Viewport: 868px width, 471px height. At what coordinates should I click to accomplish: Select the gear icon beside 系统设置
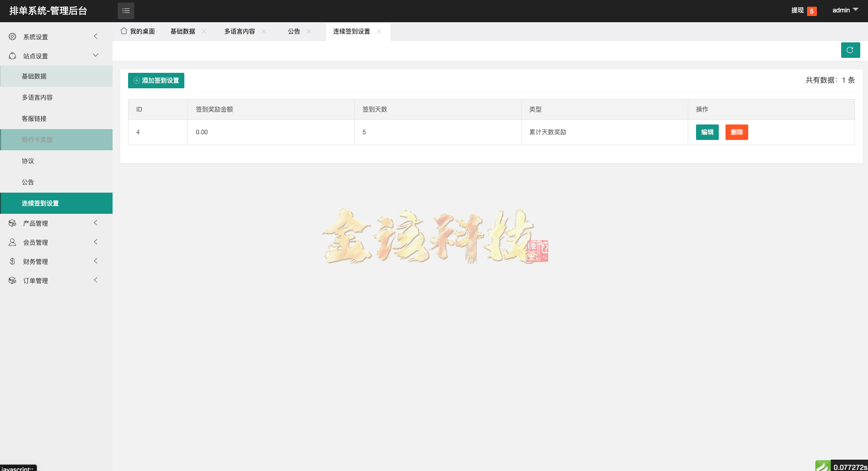12,36
